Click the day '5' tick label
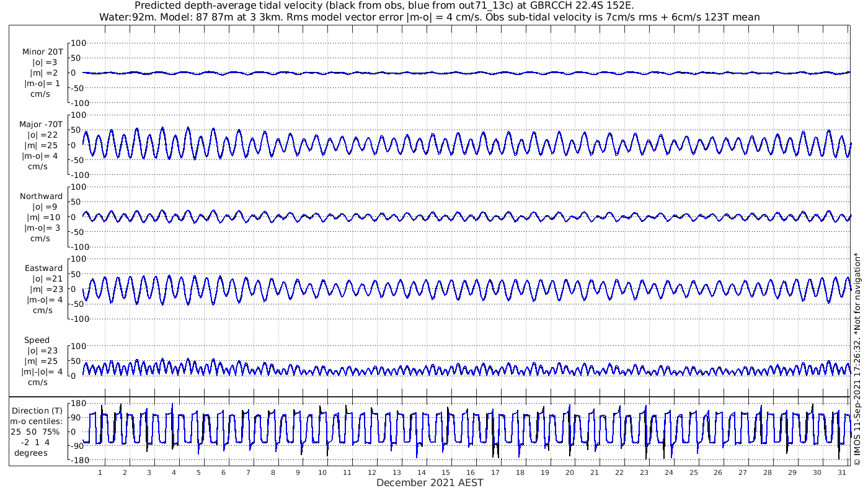Viewport: 868px width, 496px height. [199, 472]
